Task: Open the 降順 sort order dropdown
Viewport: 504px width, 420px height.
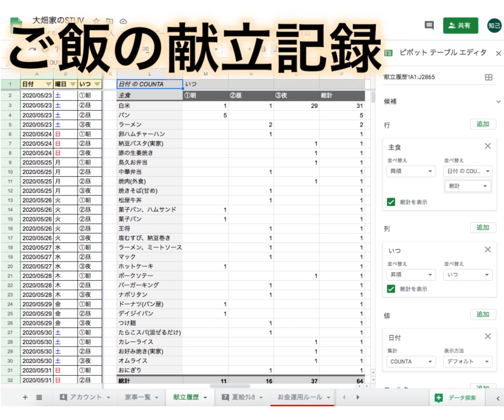Action: point(412,171)
